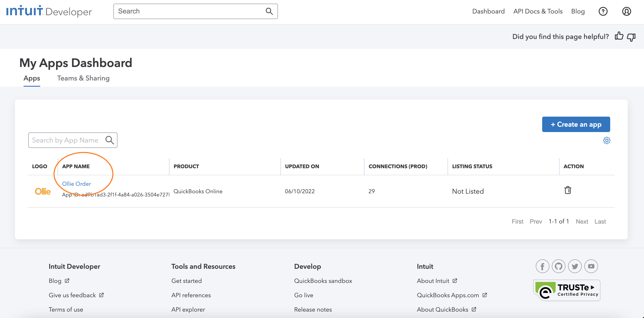Open the help question mark icon

coord(603,12)
